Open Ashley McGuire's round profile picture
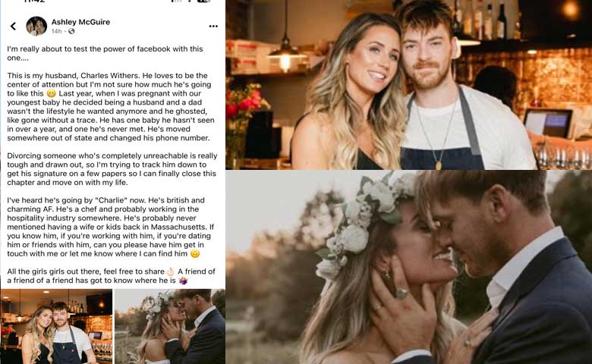 click(x=36, y=26)
